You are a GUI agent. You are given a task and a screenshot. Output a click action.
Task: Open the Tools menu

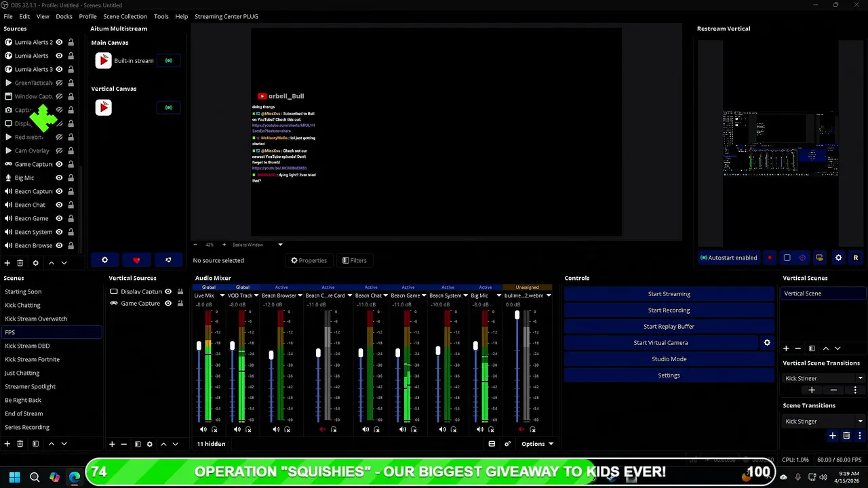(161, 16)
